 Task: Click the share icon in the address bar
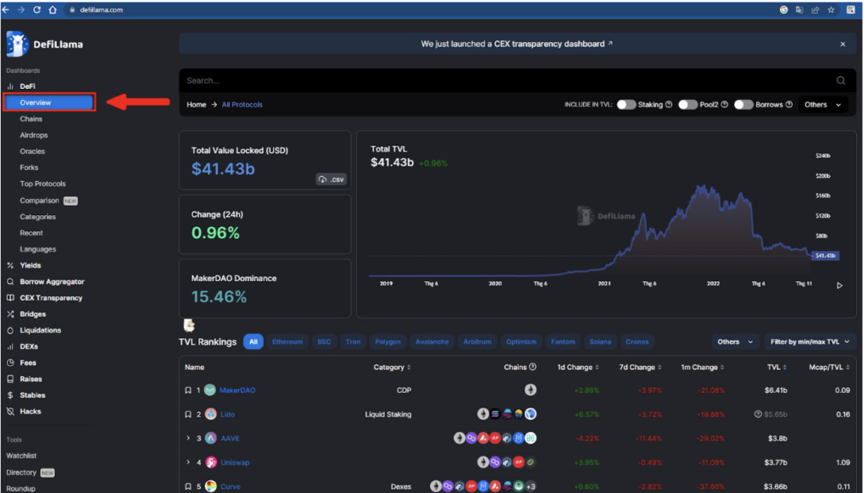point(815,9)
